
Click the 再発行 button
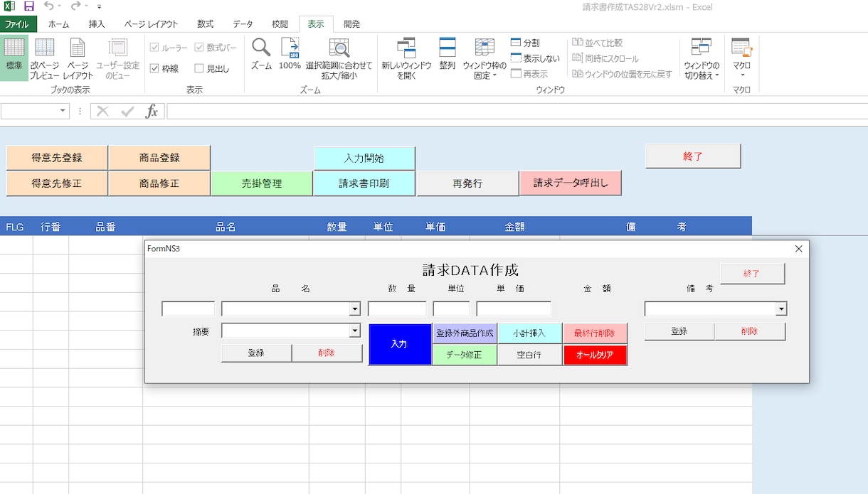click(467, 183)
